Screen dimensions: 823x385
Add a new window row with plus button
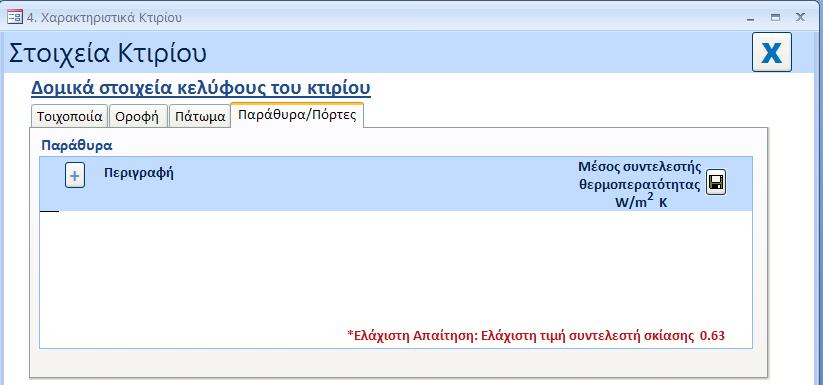[75, 175]
